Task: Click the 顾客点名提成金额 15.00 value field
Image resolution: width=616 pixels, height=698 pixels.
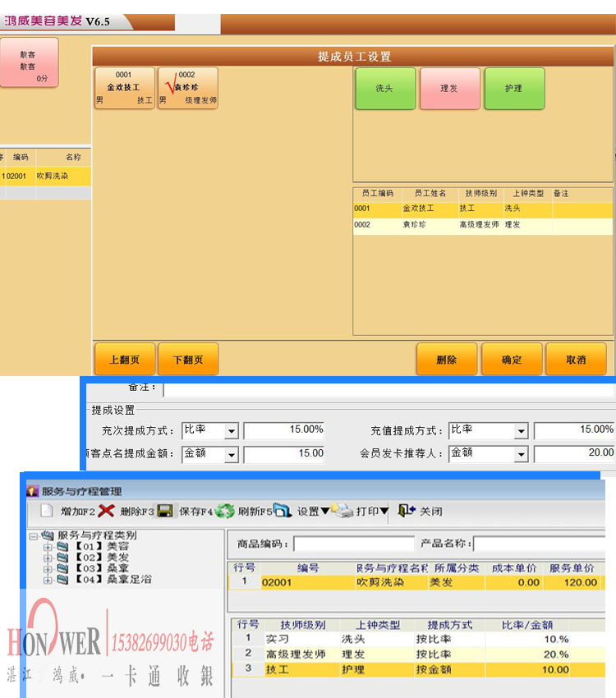Action: (x=283, y=454)
